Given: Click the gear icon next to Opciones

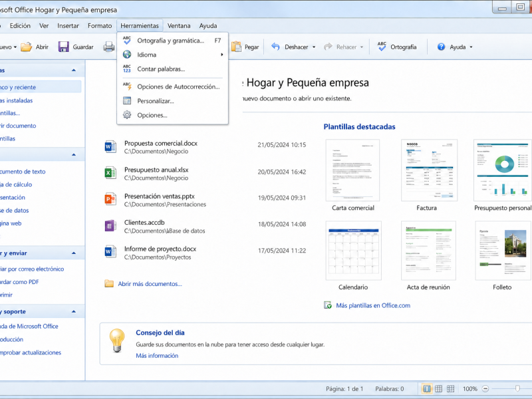Looking at the screenshot, I should 127,115.
